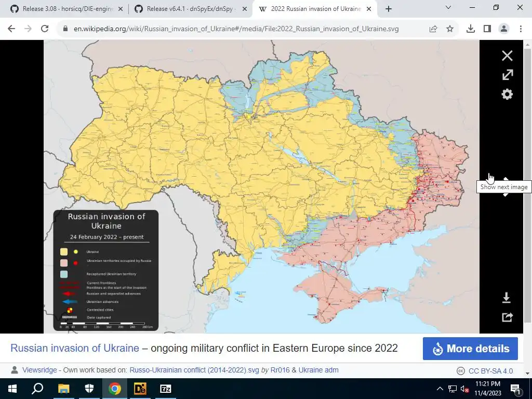Show hidden system tray icons
This screenshot has width=532, height=399.
point(440,389)
